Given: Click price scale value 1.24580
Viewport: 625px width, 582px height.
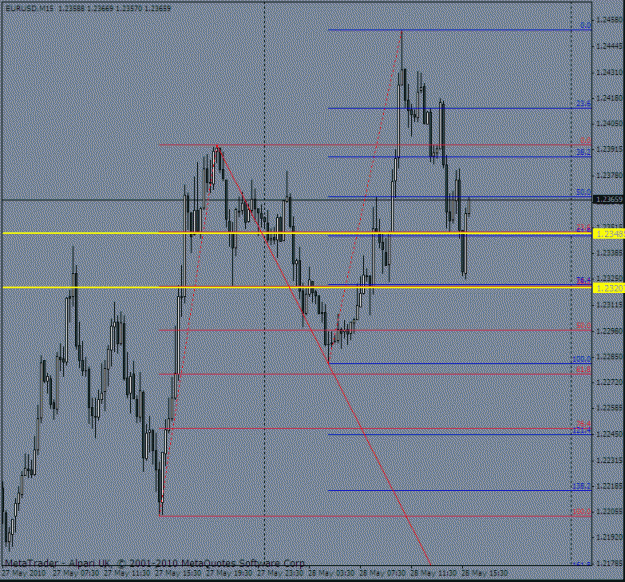Looking at the screenshot, I should [x=610, y=20].
